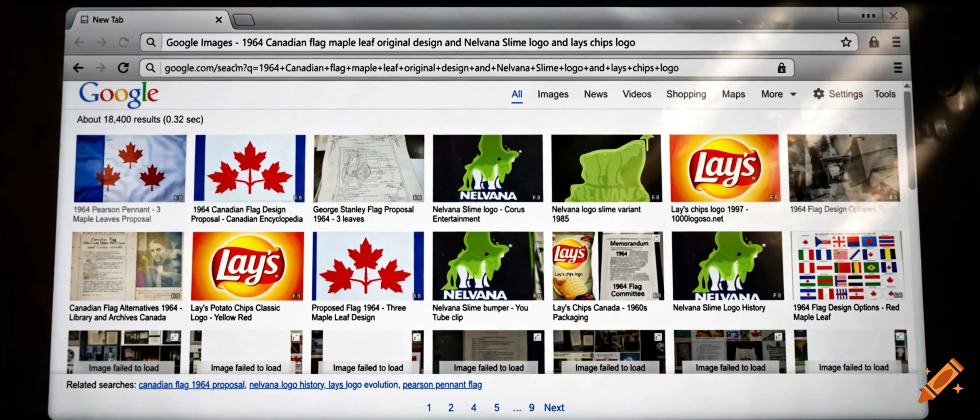This screenshot has height=420, width=980.
Task: Open the Nelvana Slime Logo History image
Action: [x=727, y=266]
